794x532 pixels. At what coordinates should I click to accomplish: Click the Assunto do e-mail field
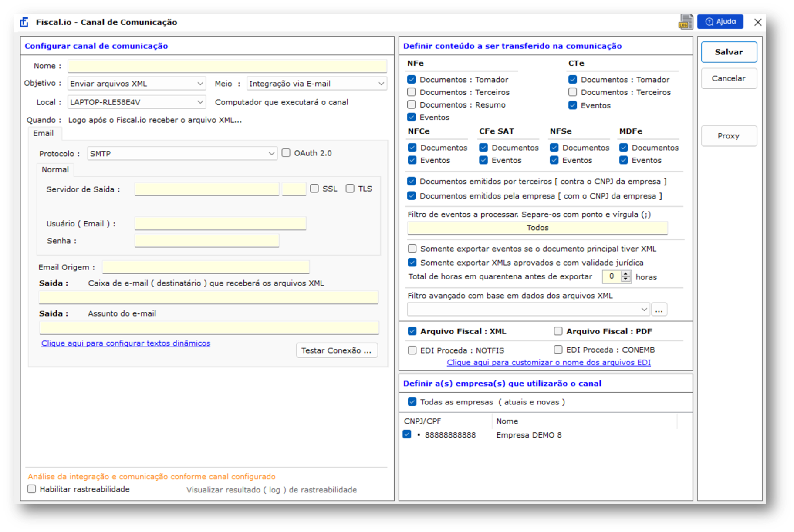[209, 328]
